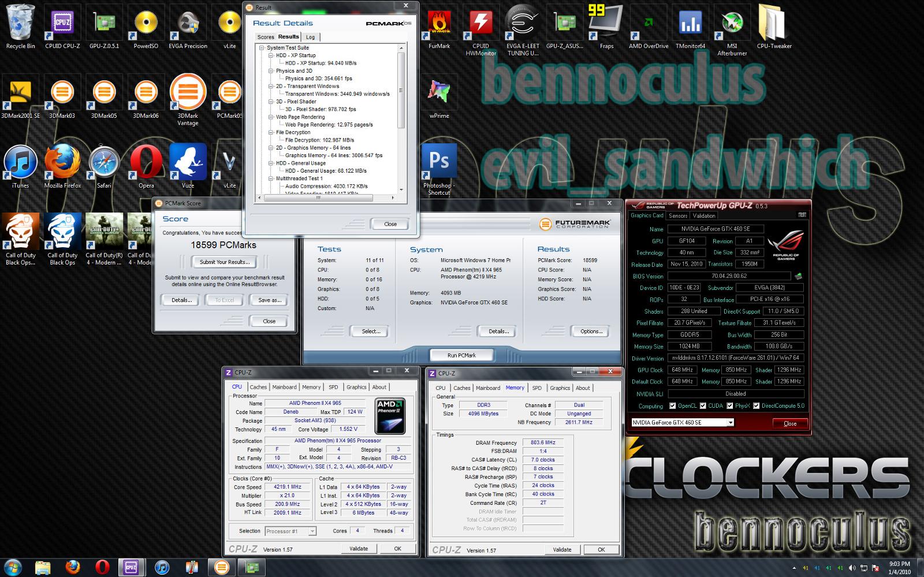
Task: Click the taskbar clock showing 9:03 PM
Action: [899, 567]
